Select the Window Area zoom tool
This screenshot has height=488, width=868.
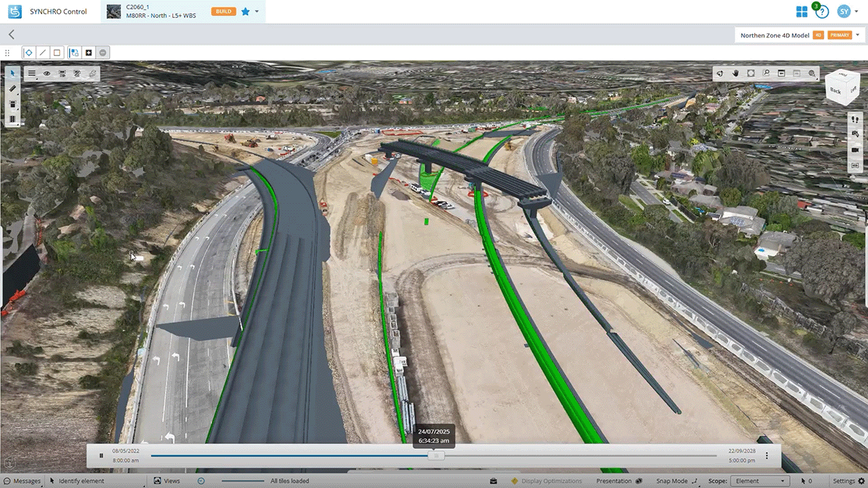(766, 73)
